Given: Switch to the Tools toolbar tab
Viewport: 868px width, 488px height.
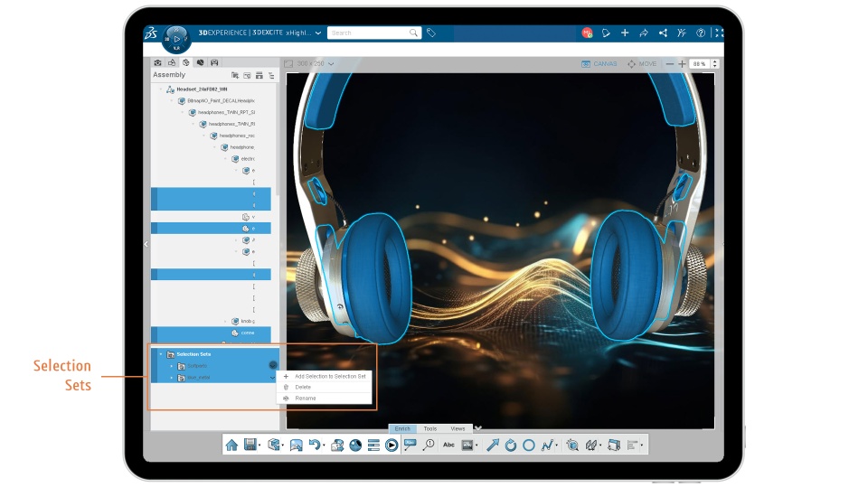Looking at the screenshot, I should click(x=430, y=428).
